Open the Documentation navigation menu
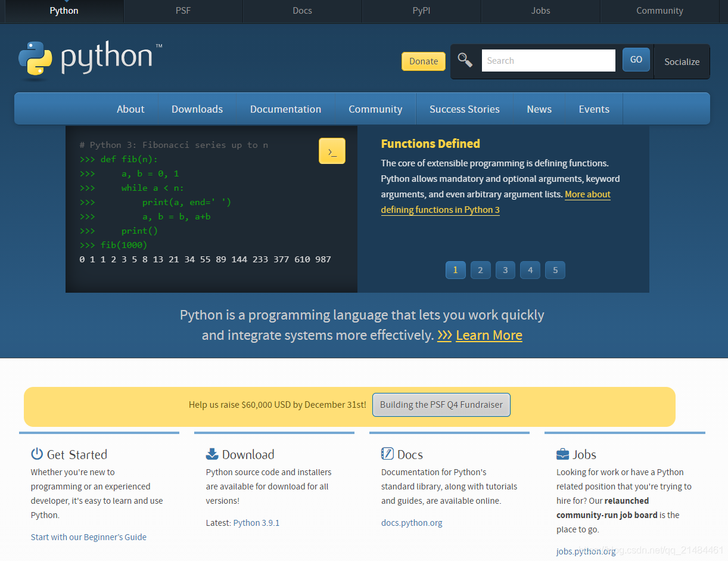Image resolution: width=728 pixels, height=561 pixels. [285, 109]
